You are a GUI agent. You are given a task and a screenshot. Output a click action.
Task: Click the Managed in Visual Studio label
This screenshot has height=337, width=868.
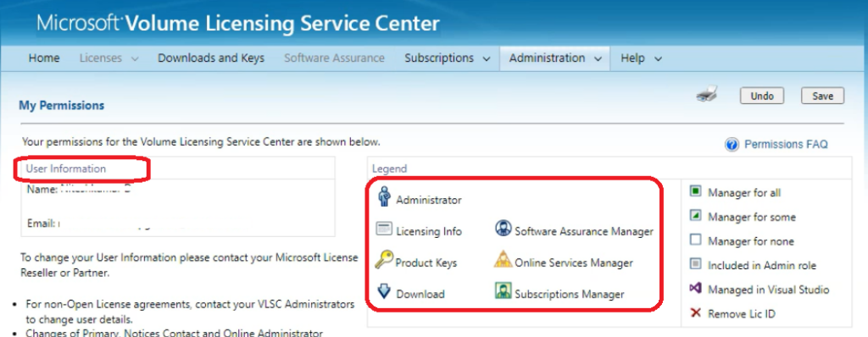click(768, 290)
